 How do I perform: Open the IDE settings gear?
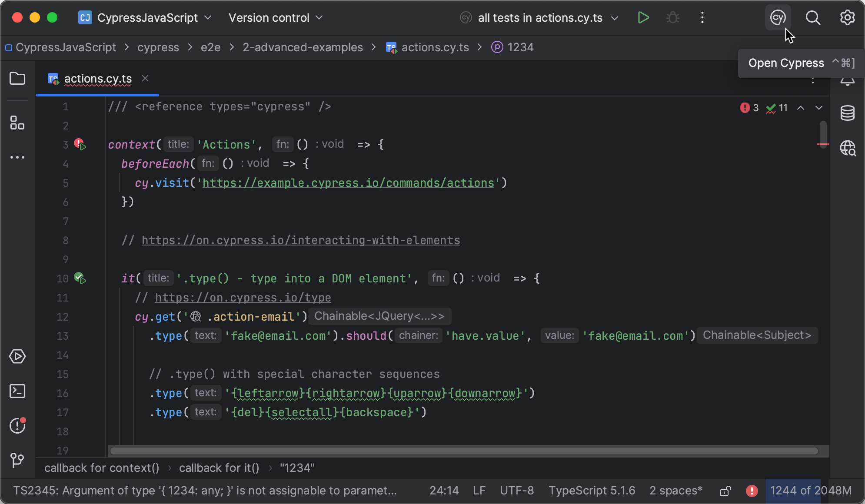pyautogui.click(x=847, y=17)
